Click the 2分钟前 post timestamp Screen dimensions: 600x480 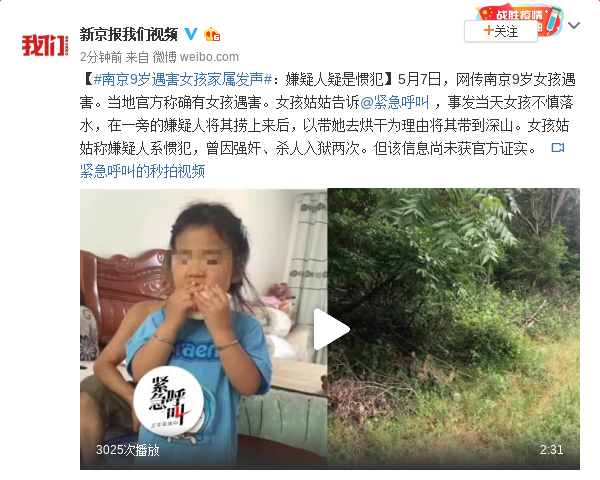[x=101, y=57]
